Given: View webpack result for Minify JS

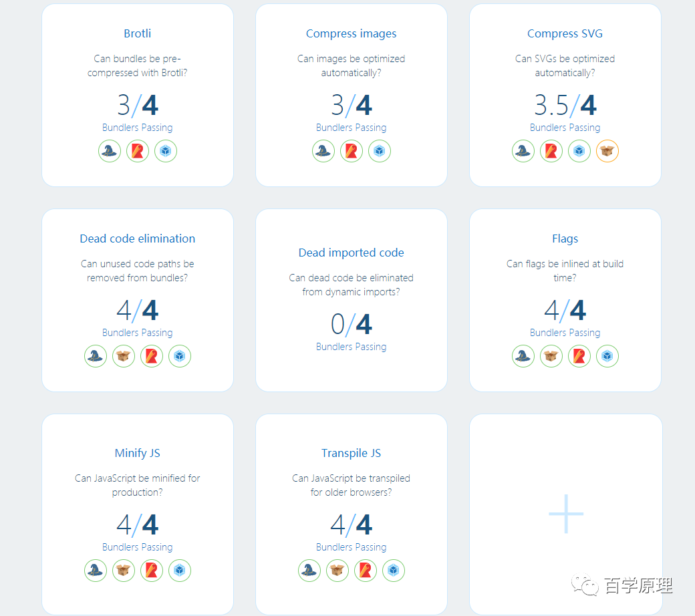Looking at the screenshot, I should pos(180,571).
